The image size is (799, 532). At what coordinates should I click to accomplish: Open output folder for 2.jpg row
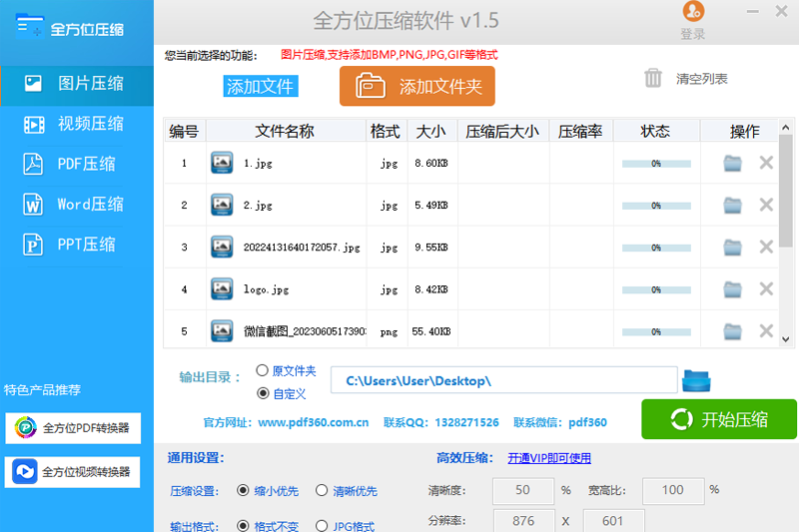point(733,206)
